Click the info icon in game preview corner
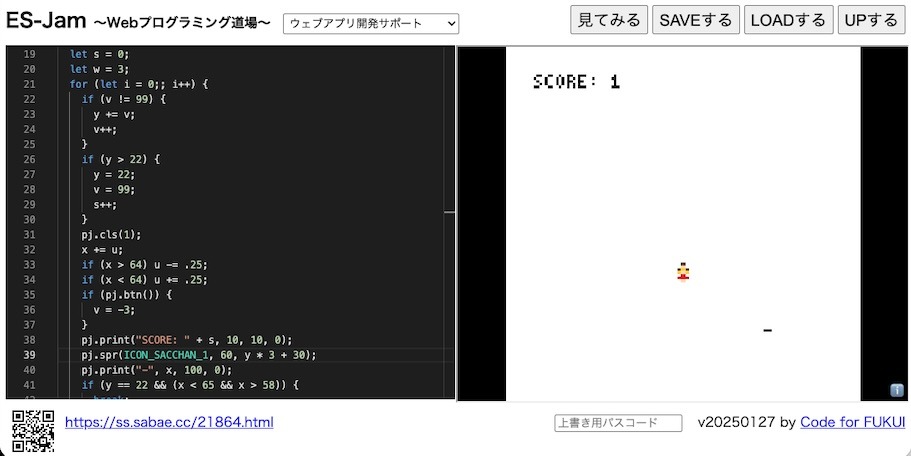Image resolution: width=911 pixels, height=456 pixels. click(897, 391)
